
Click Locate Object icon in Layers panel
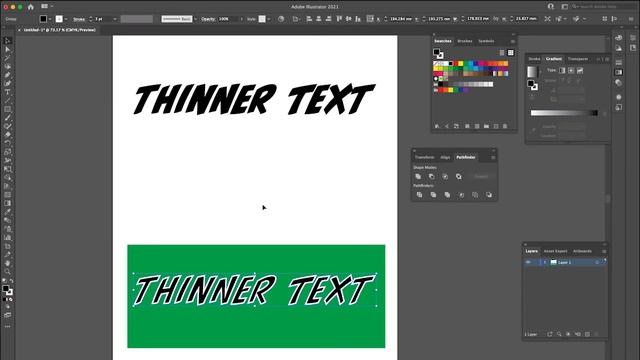[559, 334]
